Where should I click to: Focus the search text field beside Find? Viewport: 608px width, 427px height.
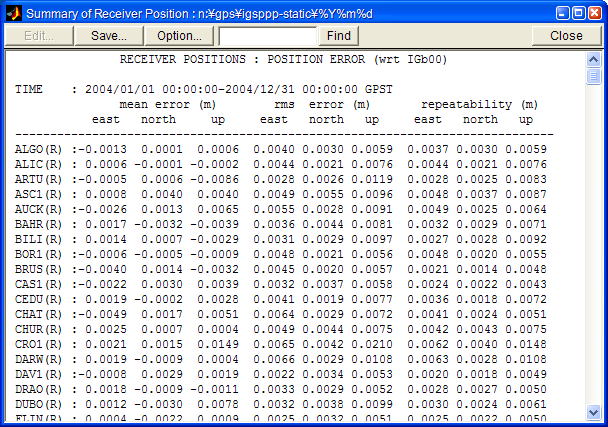(267, 35)
